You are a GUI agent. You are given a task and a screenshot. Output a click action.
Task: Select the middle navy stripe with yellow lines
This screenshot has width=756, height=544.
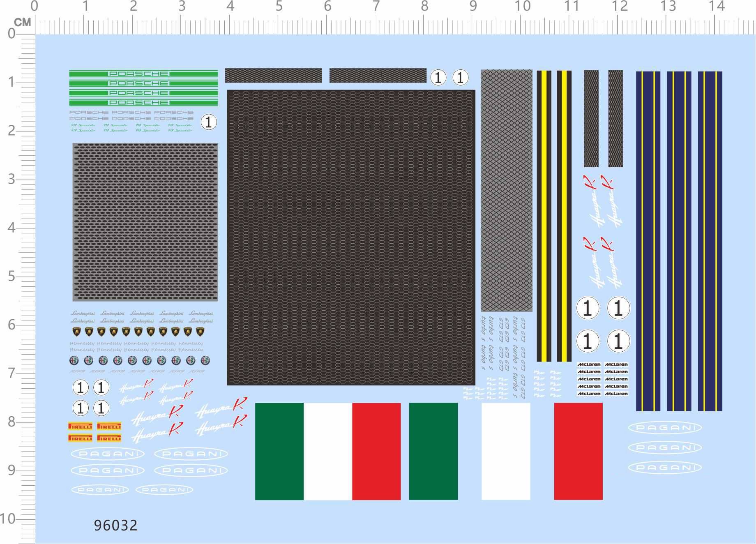pyautogui.click(x=679, y=241)
